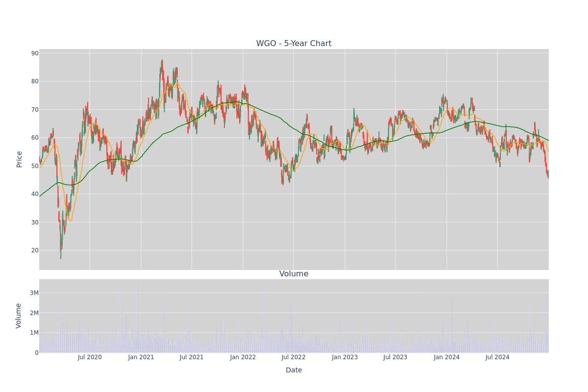Click the 20 price tick label
The image size is (588, 392).
pyautogui.click(x=35, y=250)
